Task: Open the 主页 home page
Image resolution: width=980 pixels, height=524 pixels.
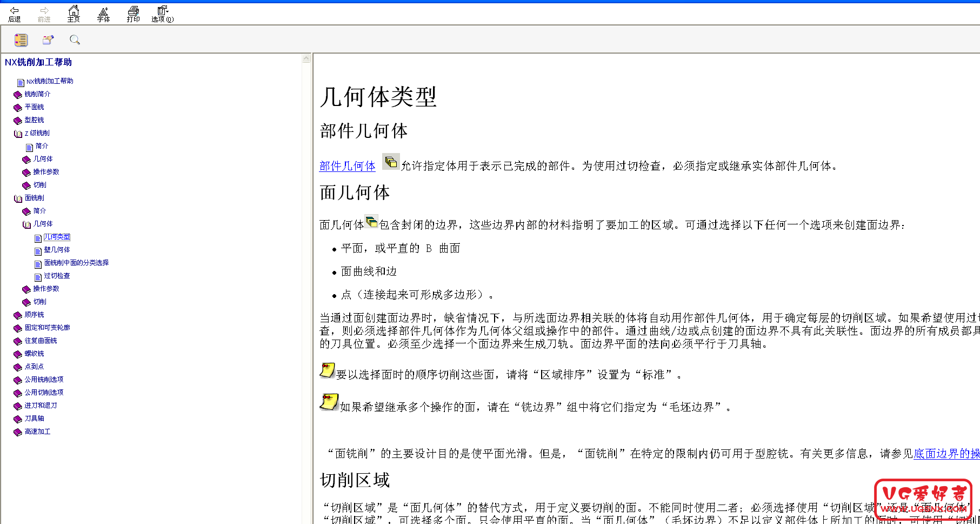Action: click(x=74, y=14)
